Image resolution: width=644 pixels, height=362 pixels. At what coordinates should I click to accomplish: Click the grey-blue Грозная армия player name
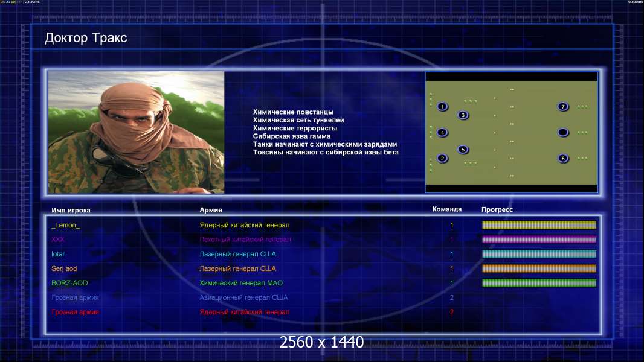point(75,297)
